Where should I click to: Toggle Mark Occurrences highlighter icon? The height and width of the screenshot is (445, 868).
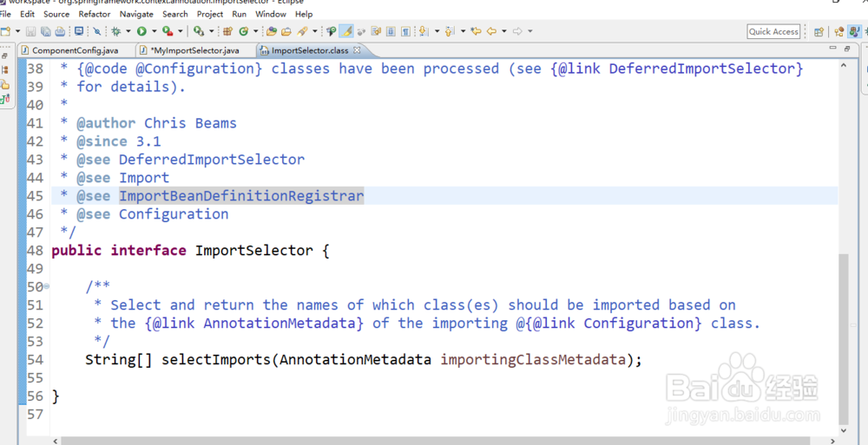click(x=346, y=31)
